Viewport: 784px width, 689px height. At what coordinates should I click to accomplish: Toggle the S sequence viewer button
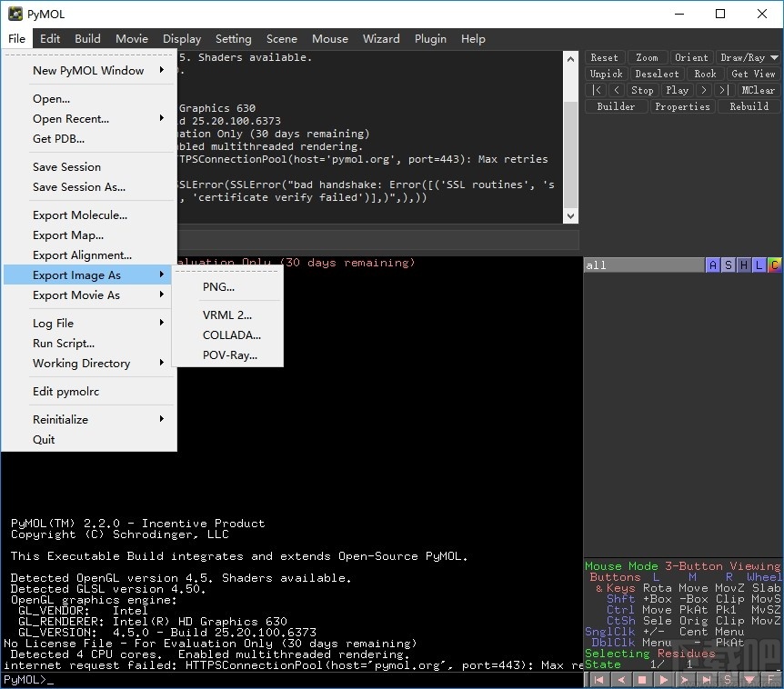[x=728, y=679]
